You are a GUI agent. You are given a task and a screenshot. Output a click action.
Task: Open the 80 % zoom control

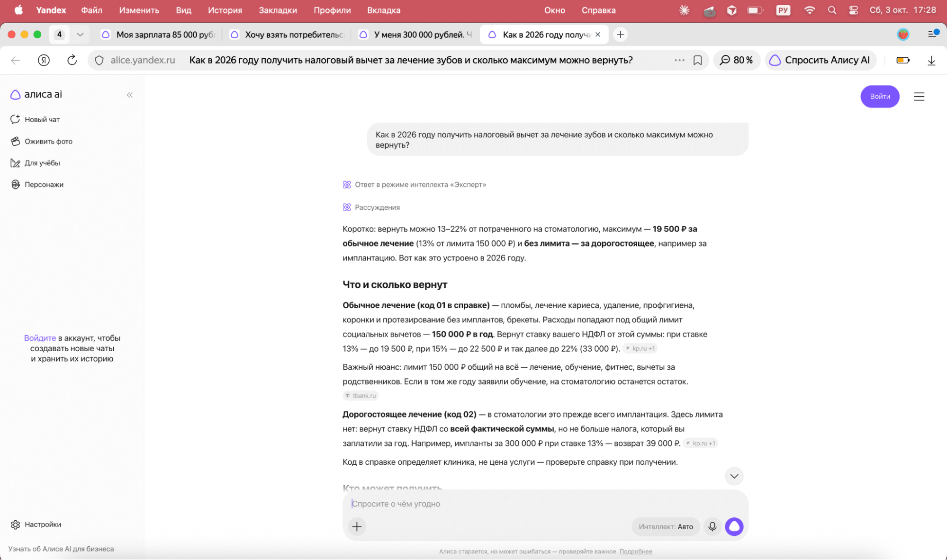point(736,60)
